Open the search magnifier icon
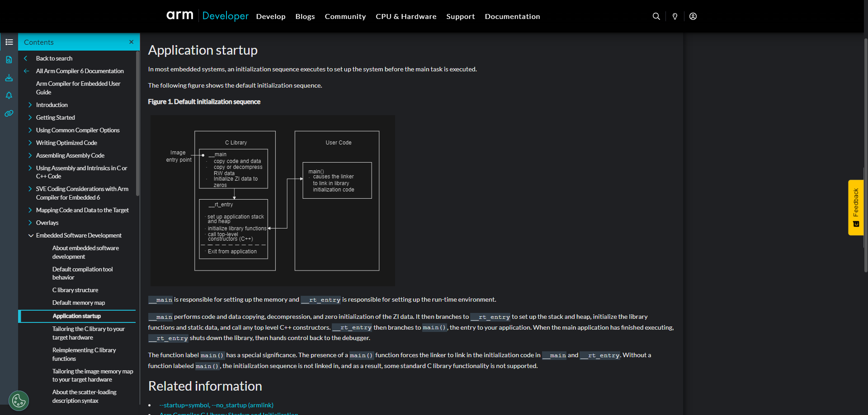The image size is (868, 415). click(x=656, y=16)
